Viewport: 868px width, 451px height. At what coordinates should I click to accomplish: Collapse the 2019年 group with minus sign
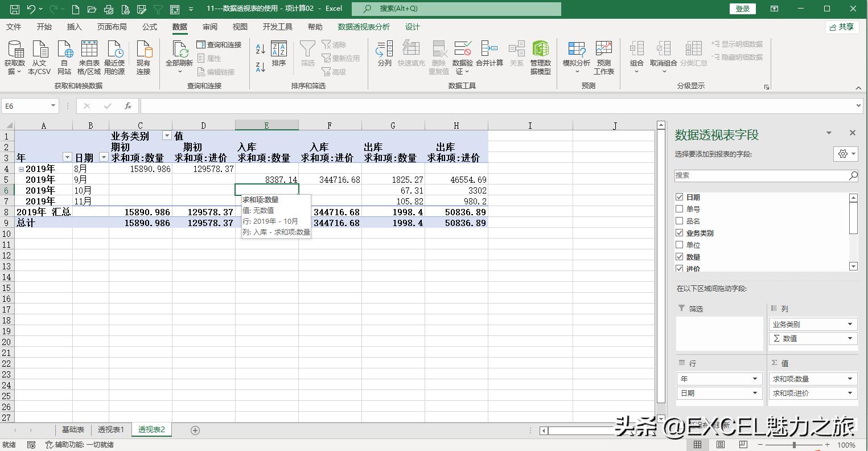coord(21,169)
